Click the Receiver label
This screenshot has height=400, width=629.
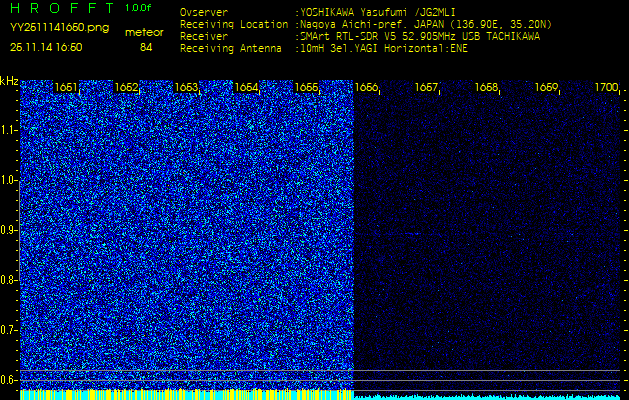click(x=204, y=37)
